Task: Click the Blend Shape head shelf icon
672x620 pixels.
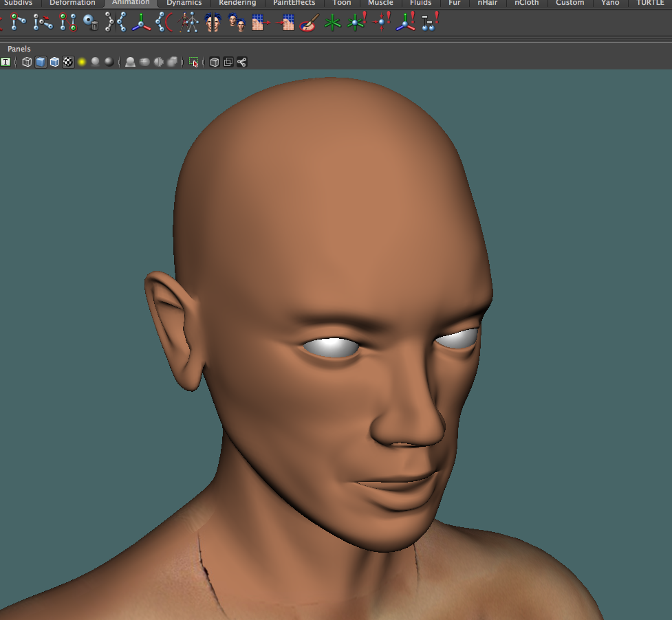Action: point(237,23)
